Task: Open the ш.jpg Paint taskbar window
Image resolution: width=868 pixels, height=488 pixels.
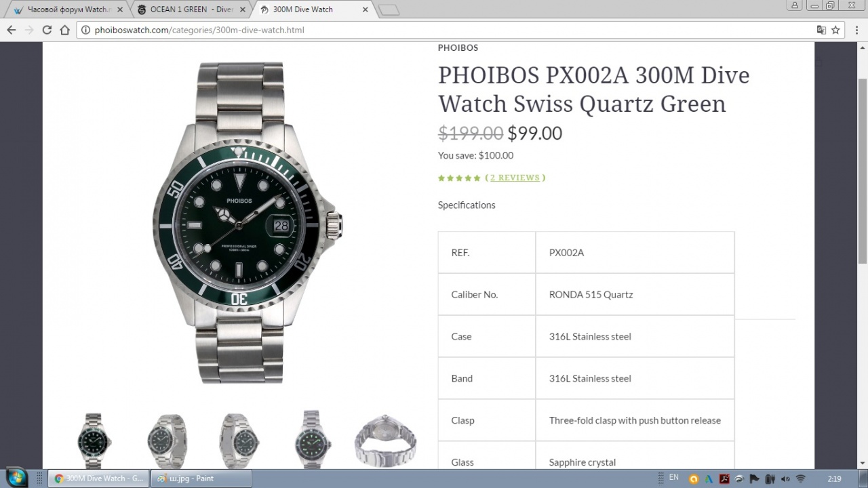Action: (x=201, y=479)
